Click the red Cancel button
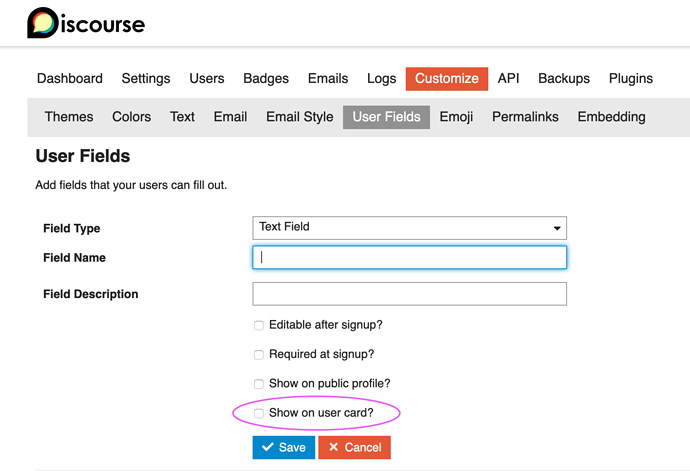This screenshot has height=471, width=690. [x=355, y=447]
